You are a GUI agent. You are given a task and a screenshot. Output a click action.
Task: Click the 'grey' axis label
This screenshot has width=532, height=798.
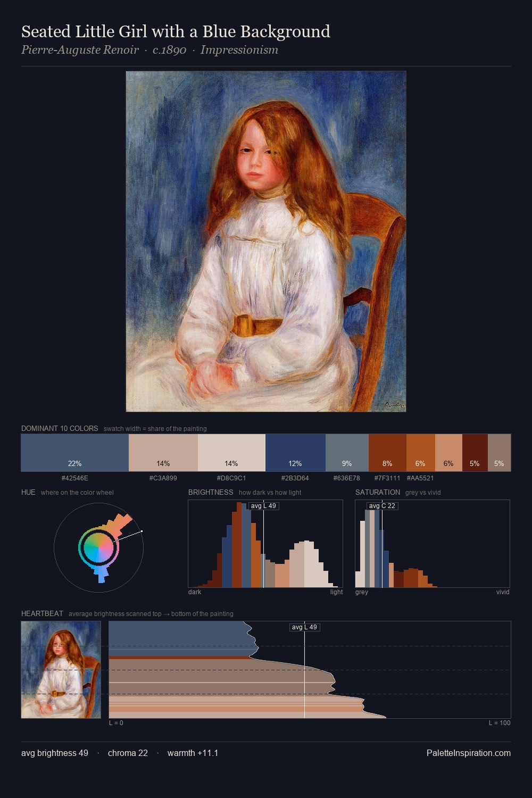coord(362,592)
